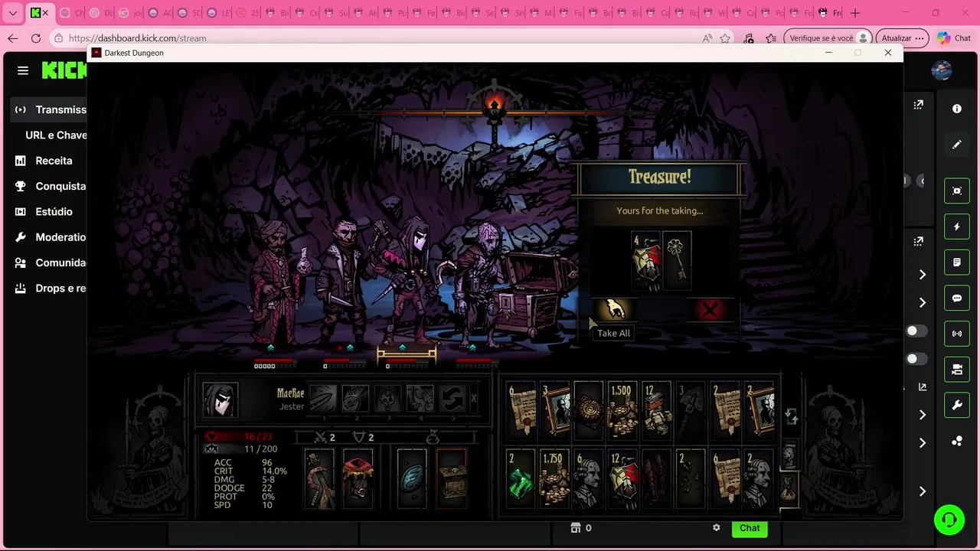This screenshot has width=980, height=551.
Task: Toggle the lower switch in Kick dashboard
Action: [x=916, y=359]
